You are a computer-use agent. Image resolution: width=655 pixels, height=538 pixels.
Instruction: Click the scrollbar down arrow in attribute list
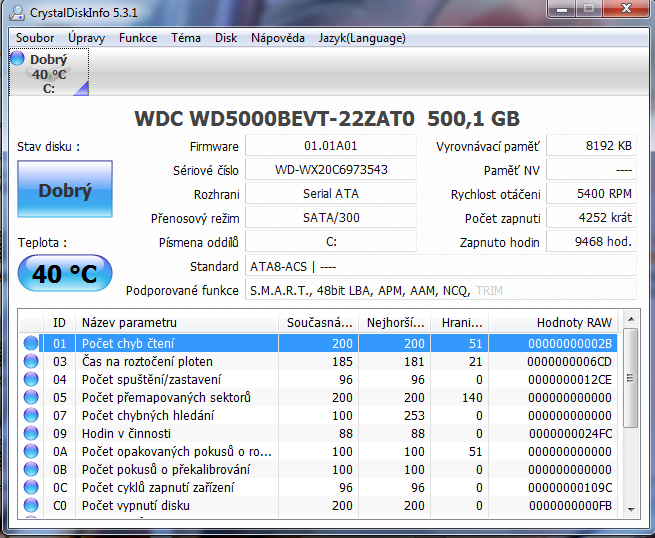tap(631, 510)
